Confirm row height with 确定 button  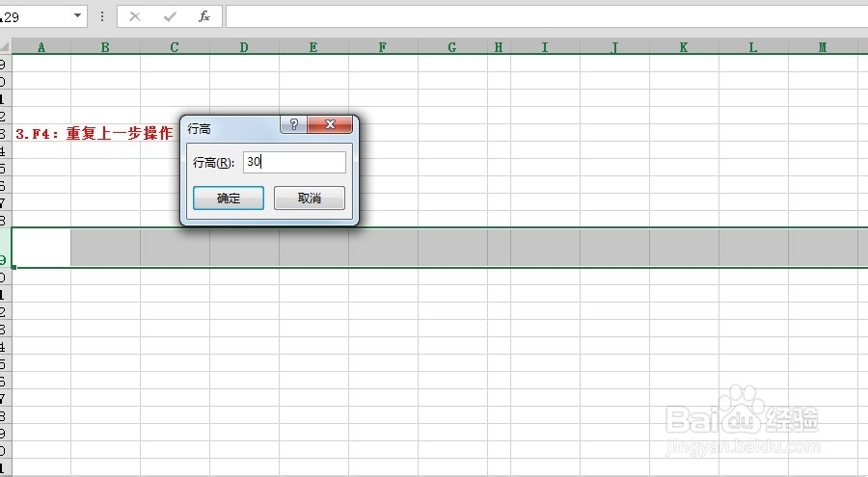[228, 199]
